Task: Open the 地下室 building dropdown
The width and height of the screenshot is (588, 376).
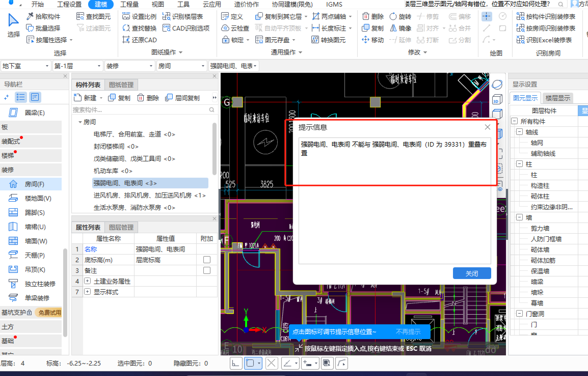Action: [x=25, y=66]
